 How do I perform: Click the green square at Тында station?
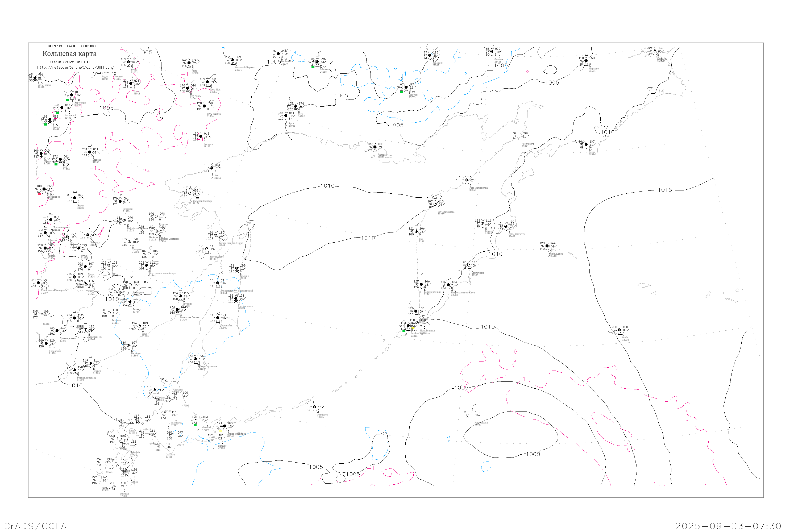click(46, 124)
